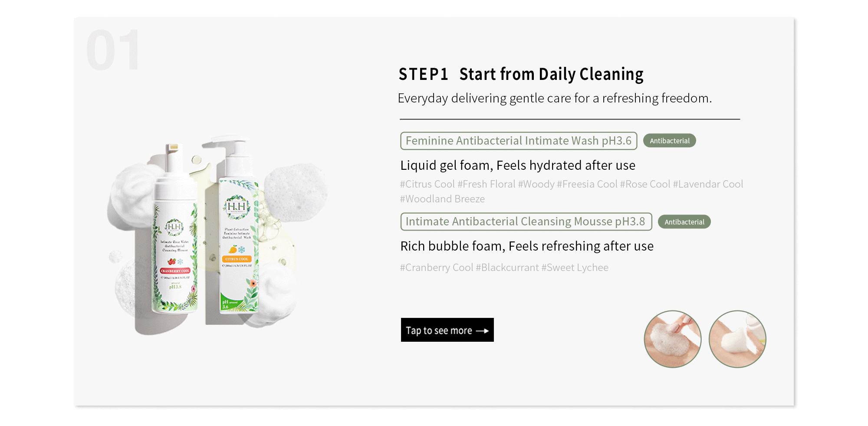Click the #Citrus Cool scent tag
868x426 pixels.
pos(427,184)
